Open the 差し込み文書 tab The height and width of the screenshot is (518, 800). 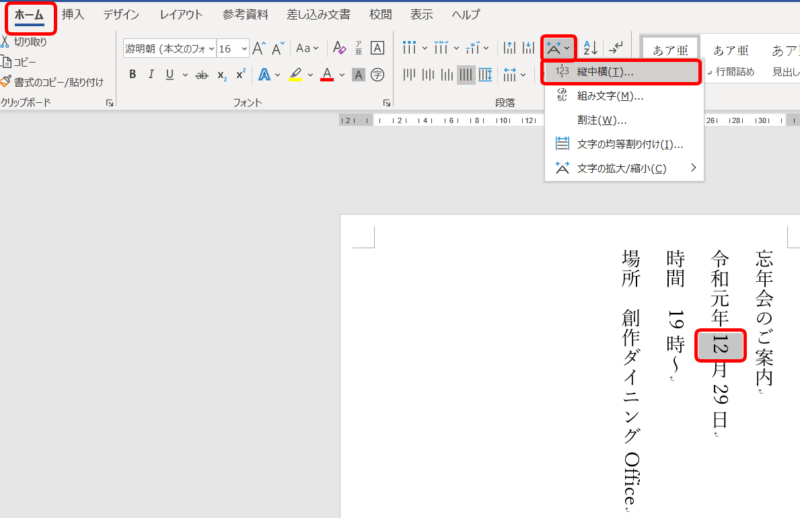click(318, 15)
